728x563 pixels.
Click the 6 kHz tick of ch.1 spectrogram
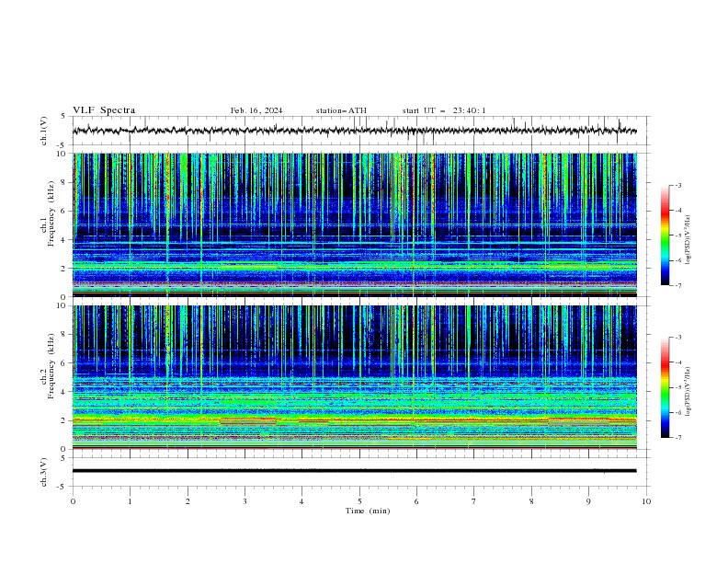click(x=63, y=211)
